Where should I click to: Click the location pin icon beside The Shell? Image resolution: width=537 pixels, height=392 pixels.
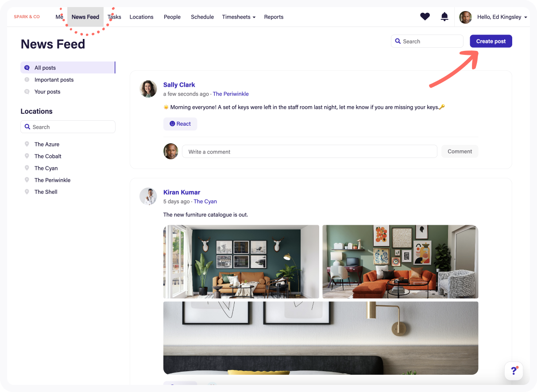point(27,192)
